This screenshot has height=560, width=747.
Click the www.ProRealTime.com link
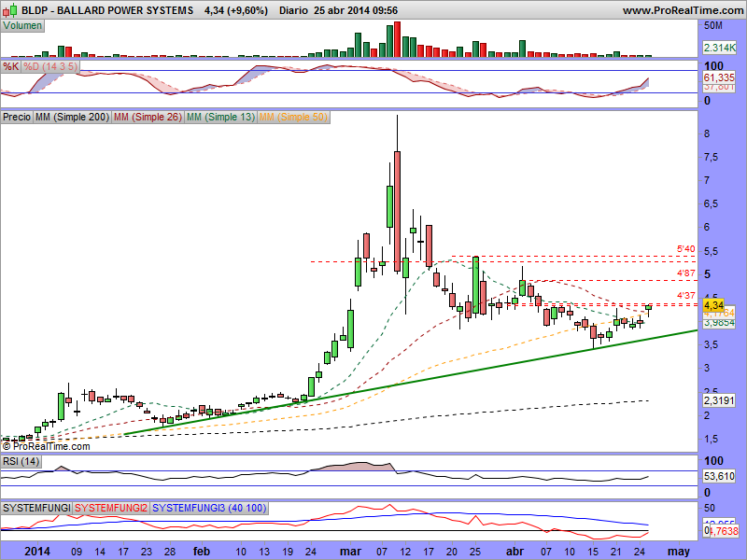click(x=683, y=10)
